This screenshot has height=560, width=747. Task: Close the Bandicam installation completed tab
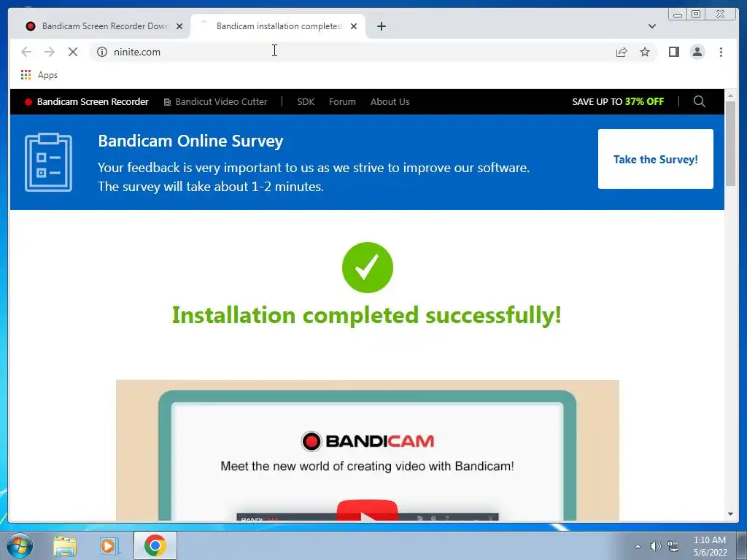354,26
